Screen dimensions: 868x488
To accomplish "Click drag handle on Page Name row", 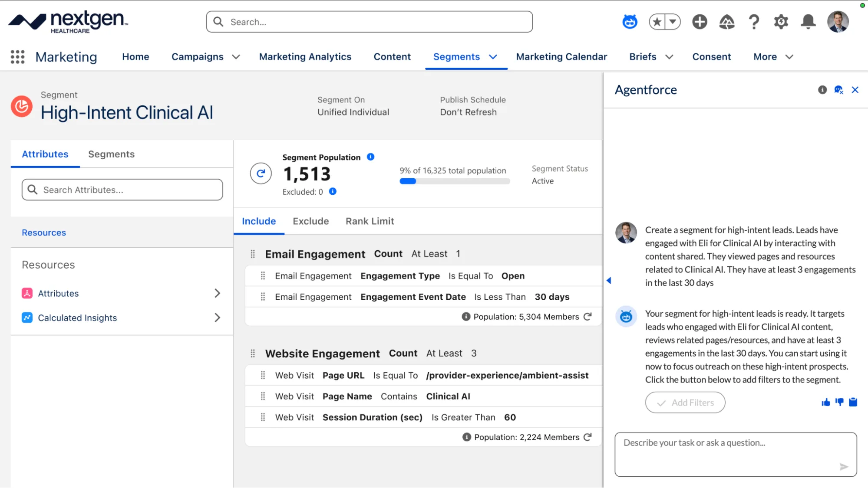I will coord(263,396).
